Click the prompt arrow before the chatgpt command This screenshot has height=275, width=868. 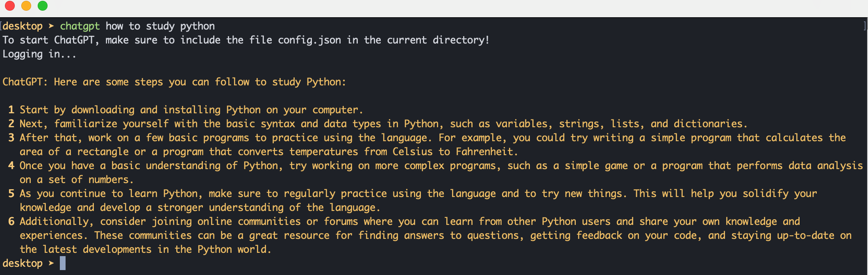pyautogui.click(x=51, y=26)
